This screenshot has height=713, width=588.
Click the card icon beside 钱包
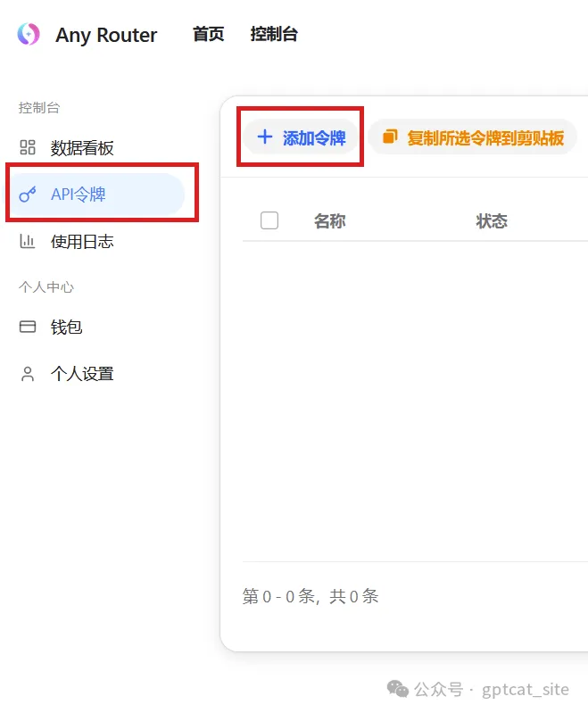click(28, 327)
